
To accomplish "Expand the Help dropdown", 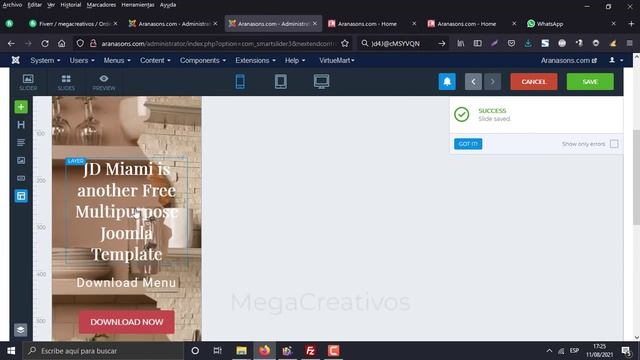I will point(295,60).
